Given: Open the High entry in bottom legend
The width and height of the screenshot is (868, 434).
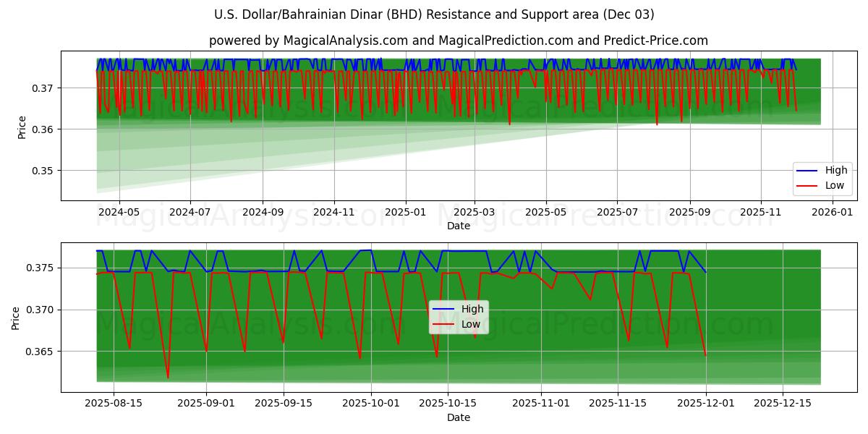Looking at the screenshot, I should tap(471, 307).
